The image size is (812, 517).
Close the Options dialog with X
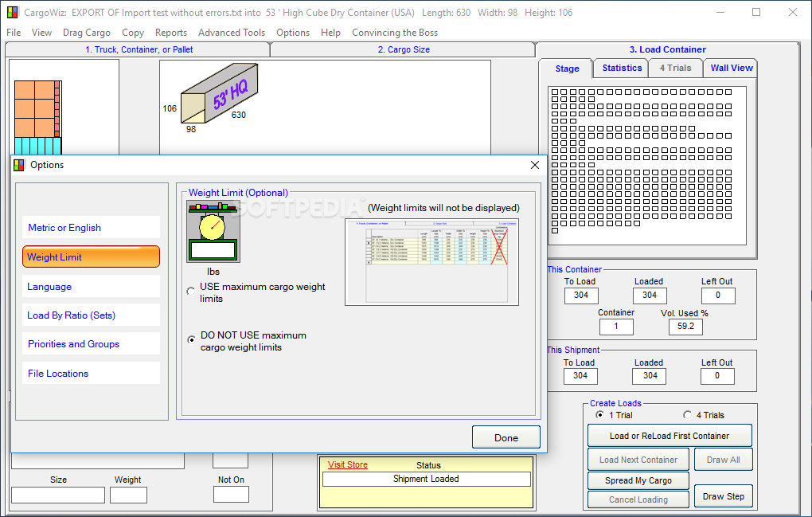[x=535, y=165]
